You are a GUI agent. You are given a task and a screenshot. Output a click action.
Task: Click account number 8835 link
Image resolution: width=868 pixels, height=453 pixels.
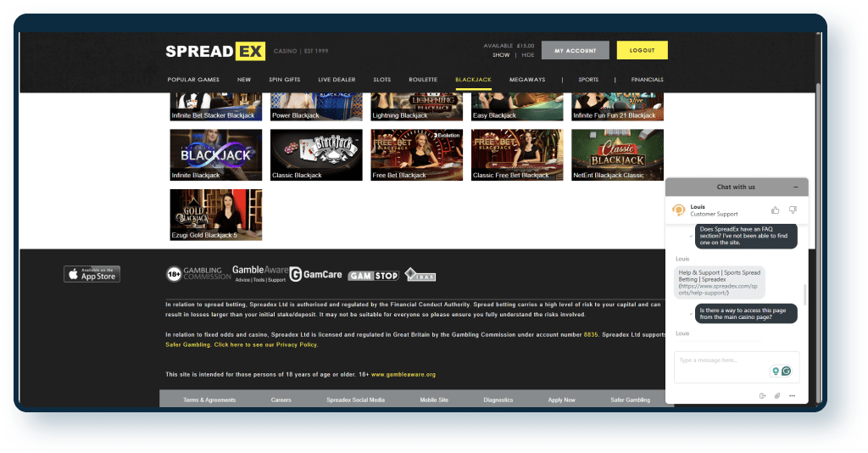tap(591, 334)
